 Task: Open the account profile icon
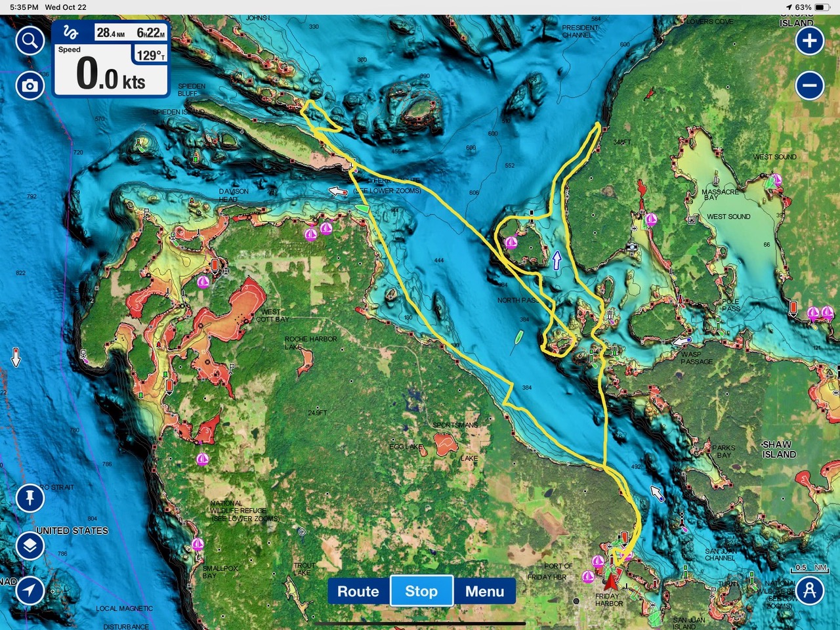pyautogui.click(x=810, y=590)
